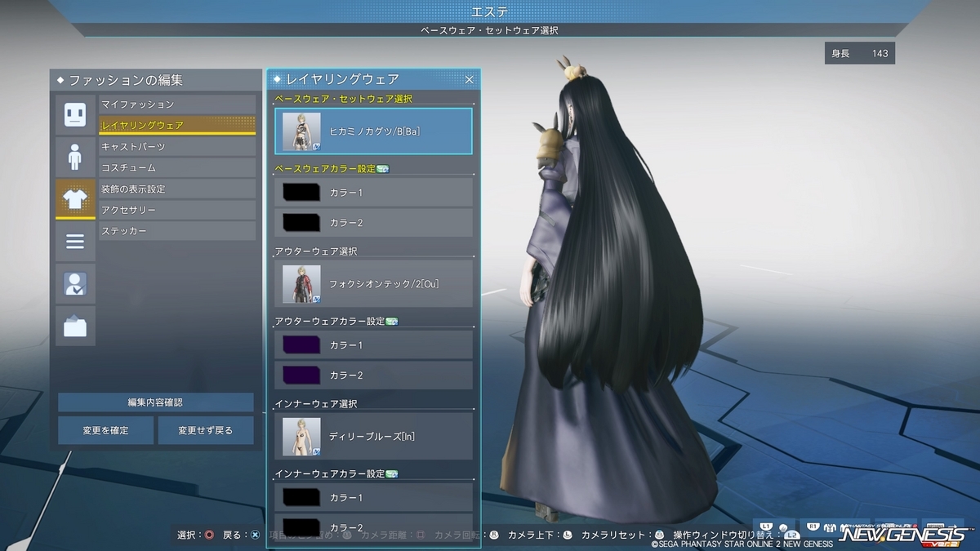980x551 pixels.
Task: Select outer wear フォクシオンテック/2[Ou]
Action: click(x=374, y=284)
